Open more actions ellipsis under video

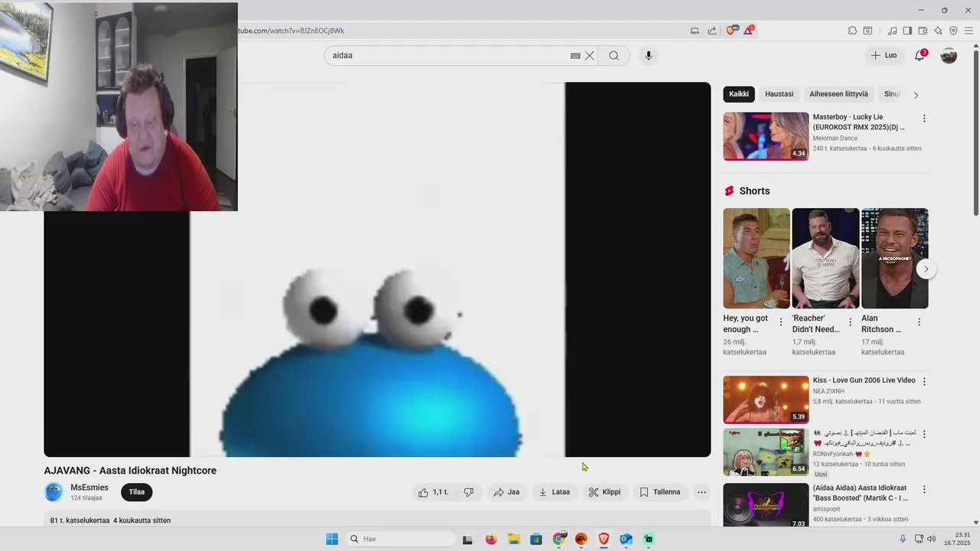701,492
